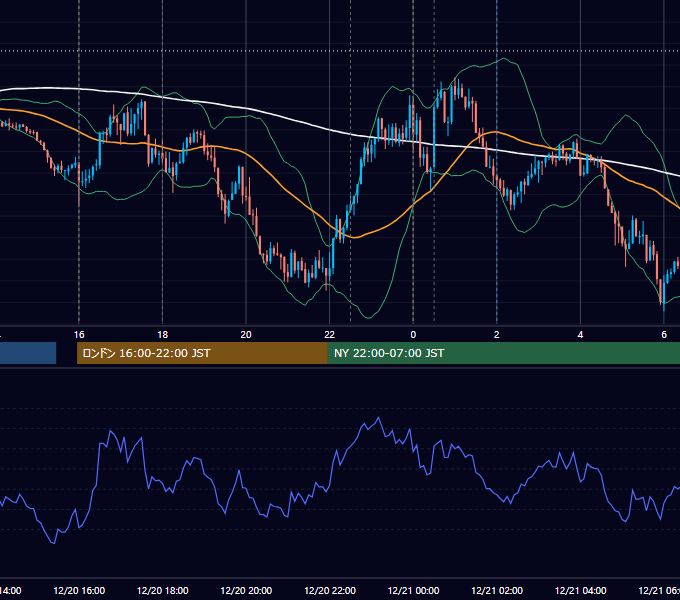Click the NY 22:00-07:00 JST session bar
The height and width of the screenshot is (600, 680).
tap(503, 353)
